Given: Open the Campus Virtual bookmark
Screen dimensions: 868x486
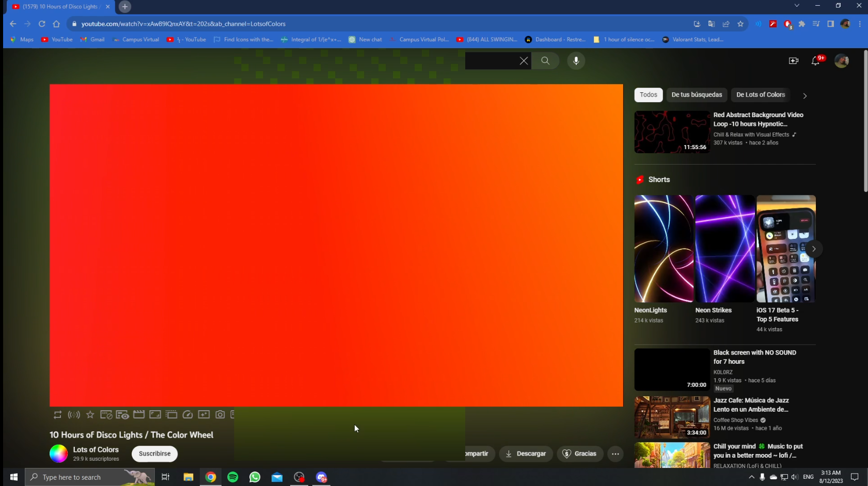Looking at the screenshot, I should click(x=136, y=39).
